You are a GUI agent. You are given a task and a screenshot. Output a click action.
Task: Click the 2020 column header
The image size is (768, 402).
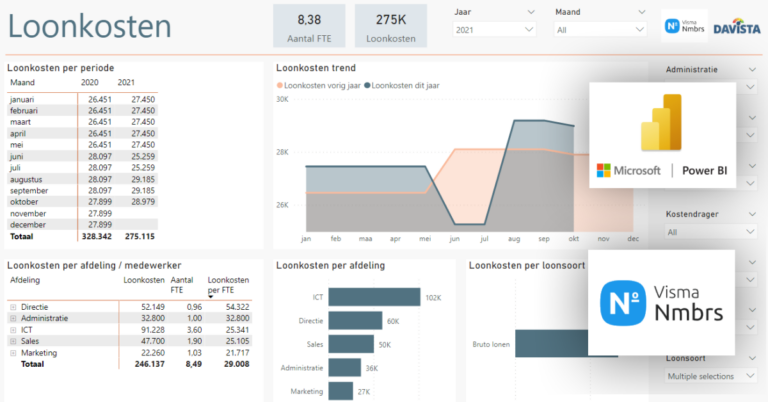(90, 82)
